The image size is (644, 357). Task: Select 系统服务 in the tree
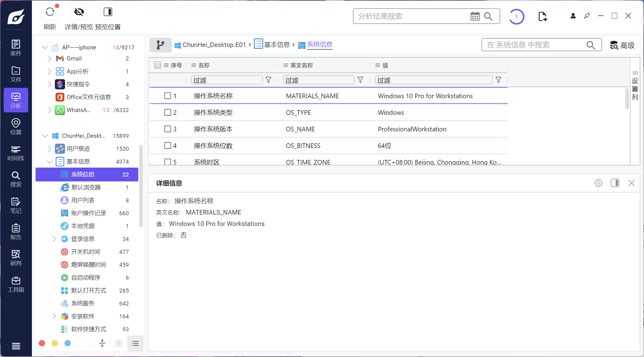point(87,303)
